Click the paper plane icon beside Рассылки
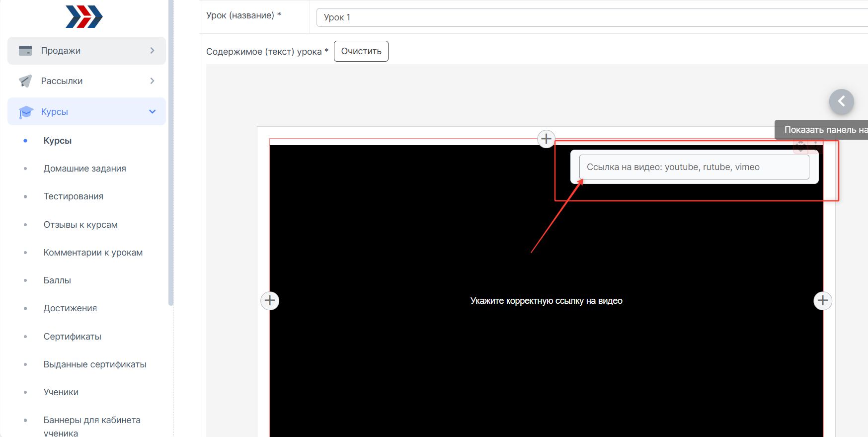 [25, 81]
